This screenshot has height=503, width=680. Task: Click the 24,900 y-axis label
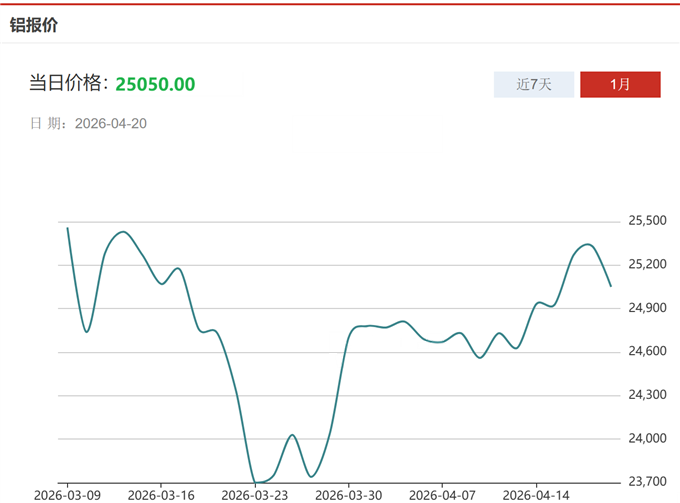tap(647, 308)
